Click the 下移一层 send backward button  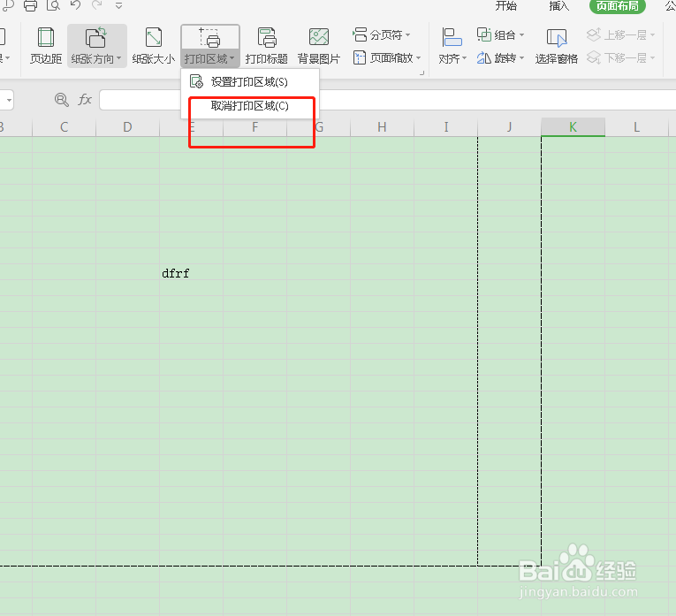[x=621, y=57]
